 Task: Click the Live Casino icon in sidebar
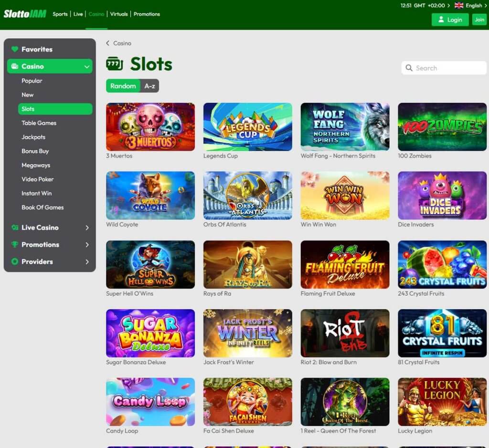(15, 228)
